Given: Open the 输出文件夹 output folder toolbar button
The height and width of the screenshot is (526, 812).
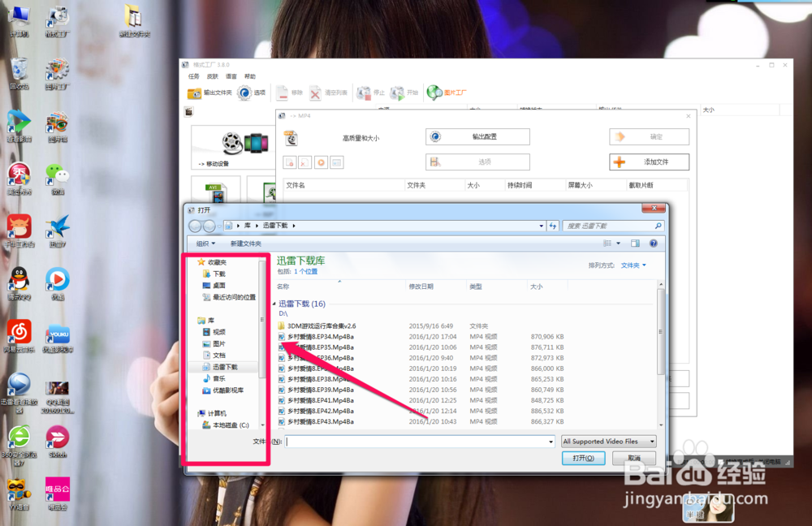Looking at the screenshot, I should click(x=209, y=93).
